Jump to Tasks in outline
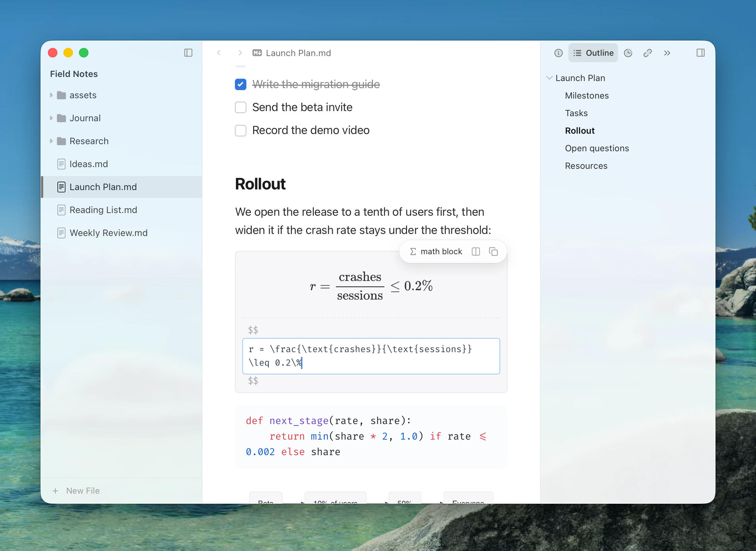This screenshot has height=551, width=756. tap(576, 113)
